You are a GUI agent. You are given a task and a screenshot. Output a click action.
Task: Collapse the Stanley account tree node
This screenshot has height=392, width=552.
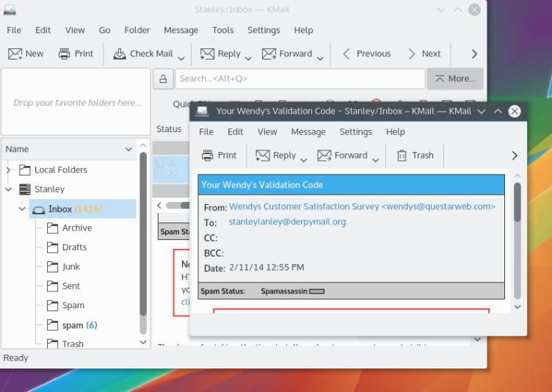coord(9,189)
